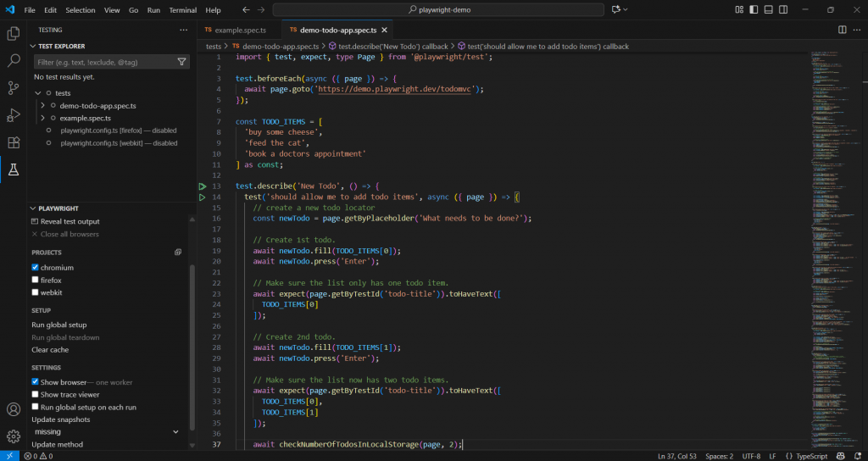Screen dimensions: 868x461
Task: Open the Edit menu
Action: click(x=50, y=10)
